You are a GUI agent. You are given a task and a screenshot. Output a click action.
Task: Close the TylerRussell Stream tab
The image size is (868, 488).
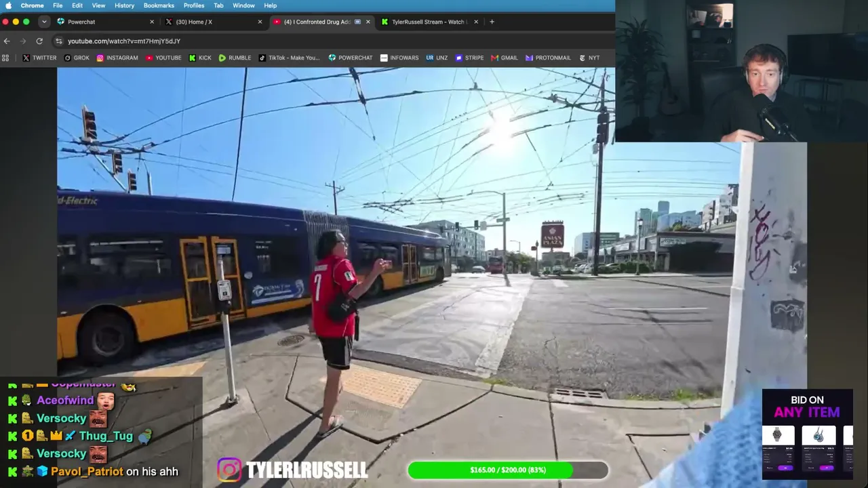476,22
